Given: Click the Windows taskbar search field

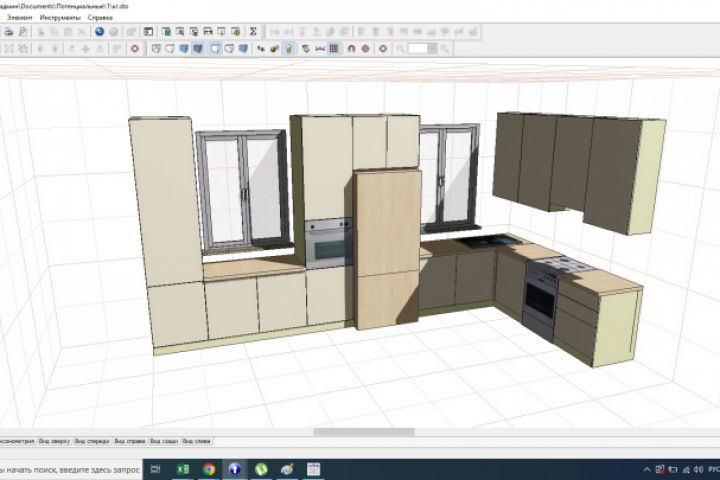Looking at the screenshot, I should 70,469.
